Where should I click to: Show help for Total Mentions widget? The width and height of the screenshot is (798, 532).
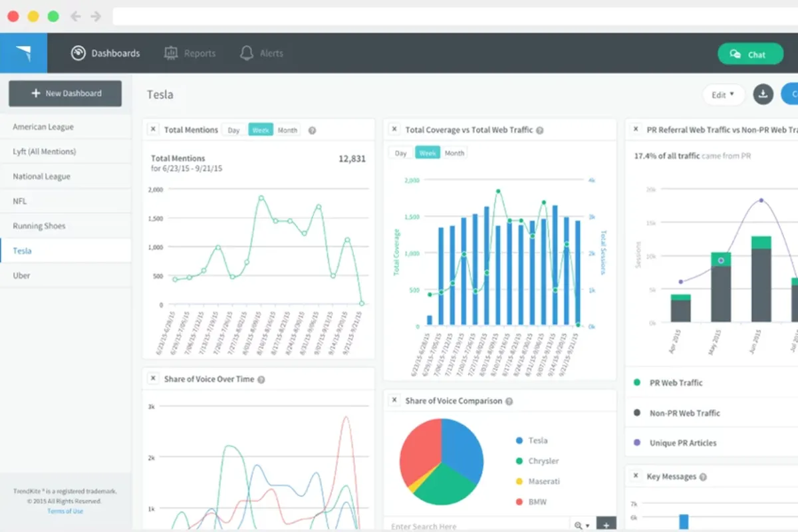click(312, 130)
